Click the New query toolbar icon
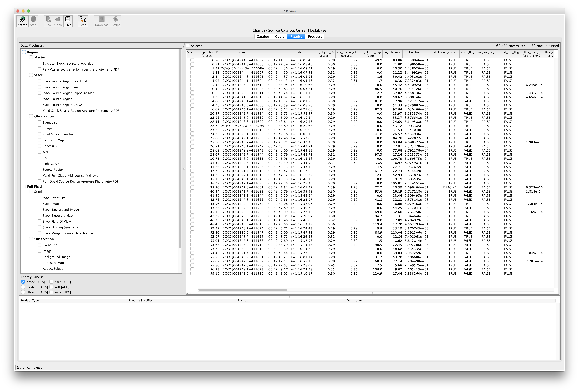579x392 pixels. (x=48, y=19)
